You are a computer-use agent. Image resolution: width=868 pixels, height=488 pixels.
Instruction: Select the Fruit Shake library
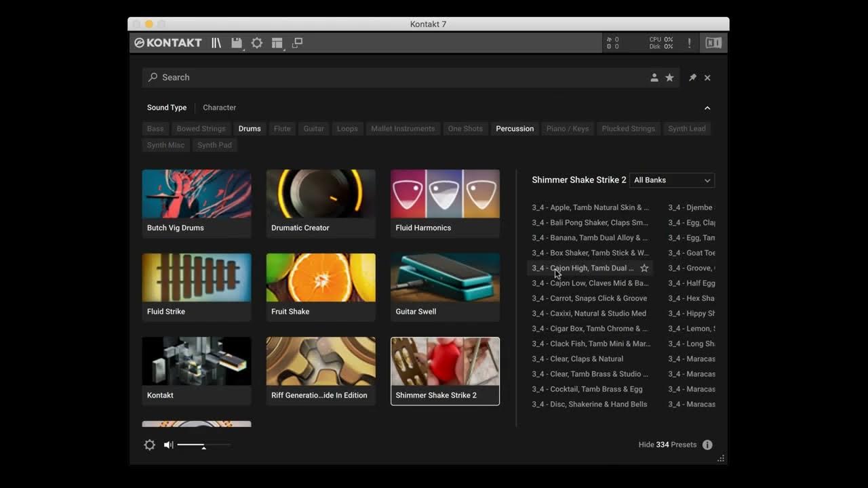[x=321, y=287]
